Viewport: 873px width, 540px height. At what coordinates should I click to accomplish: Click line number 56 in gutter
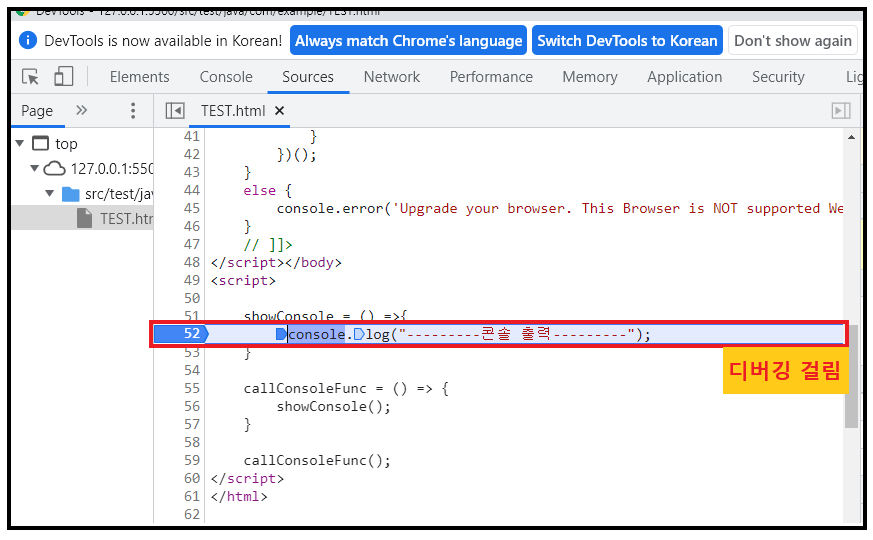click(192, 406)
